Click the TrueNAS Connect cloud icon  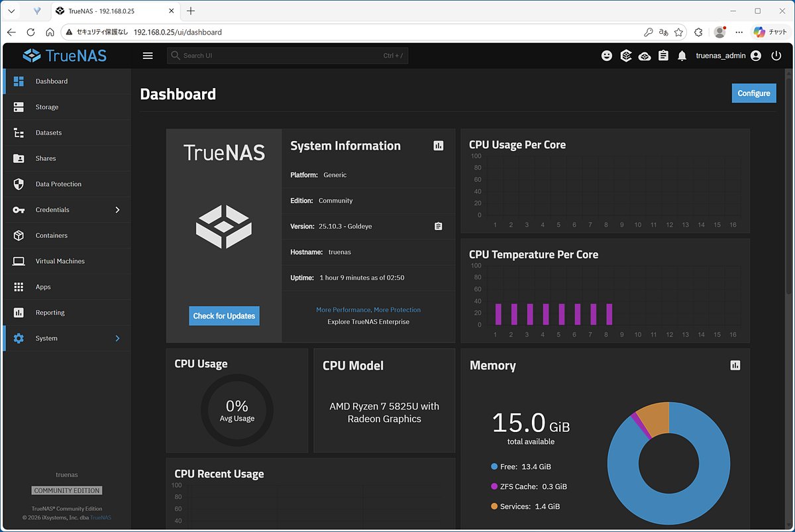click(645, 56)
